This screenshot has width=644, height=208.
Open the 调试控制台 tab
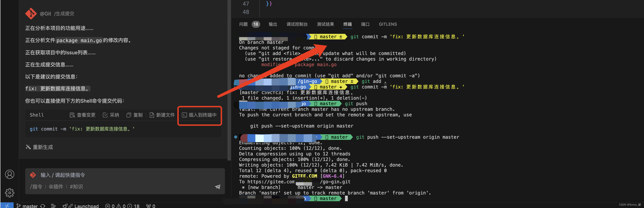pos(297,24)
